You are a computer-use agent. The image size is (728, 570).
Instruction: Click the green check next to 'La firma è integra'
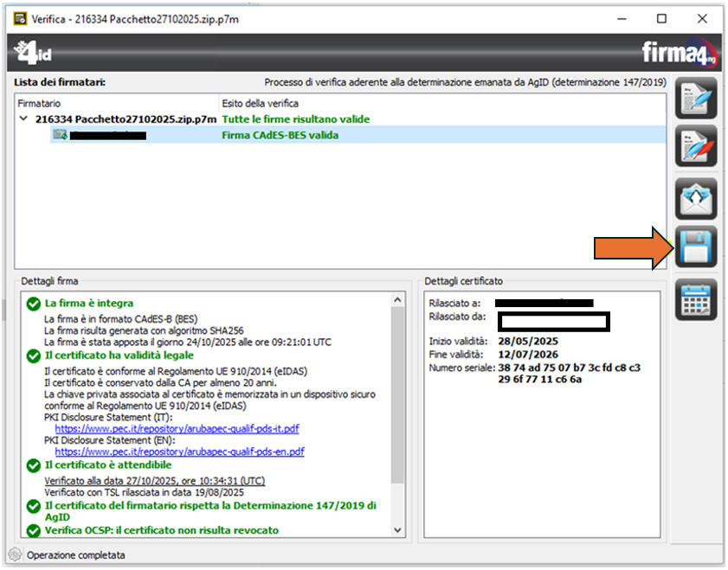33,304
